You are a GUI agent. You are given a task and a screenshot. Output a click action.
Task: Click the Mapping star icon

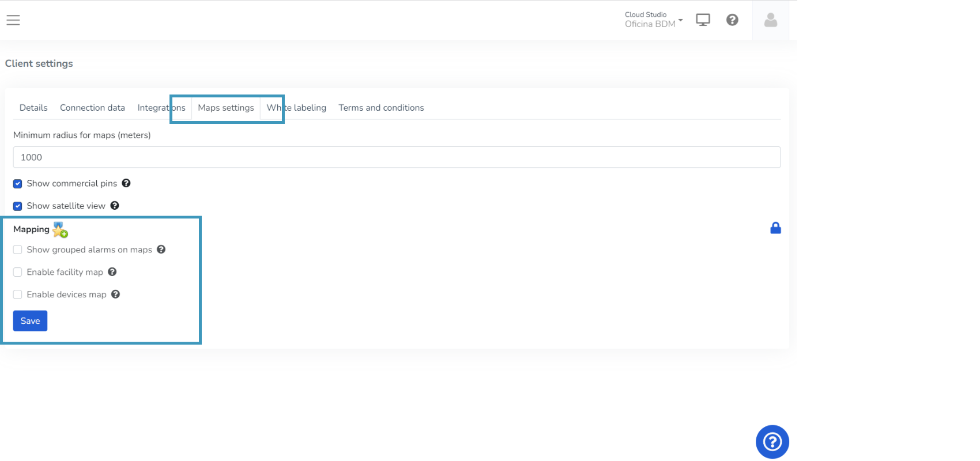[60, 229]
